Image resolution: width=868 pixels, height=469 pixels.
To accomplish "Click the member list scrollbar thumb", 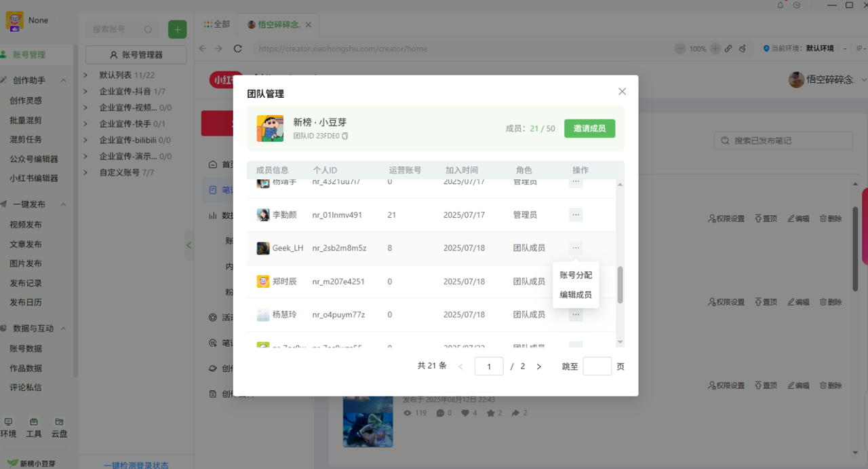I will pyautogui.click(x=620, y=284).
